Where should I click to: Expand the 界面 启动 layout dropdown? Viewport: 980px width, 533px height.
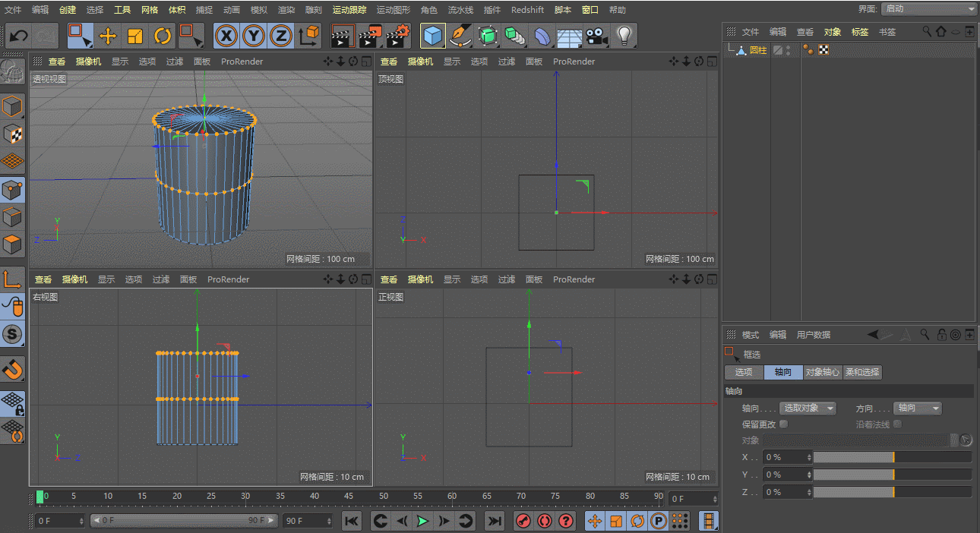click(x=929, y=9)
